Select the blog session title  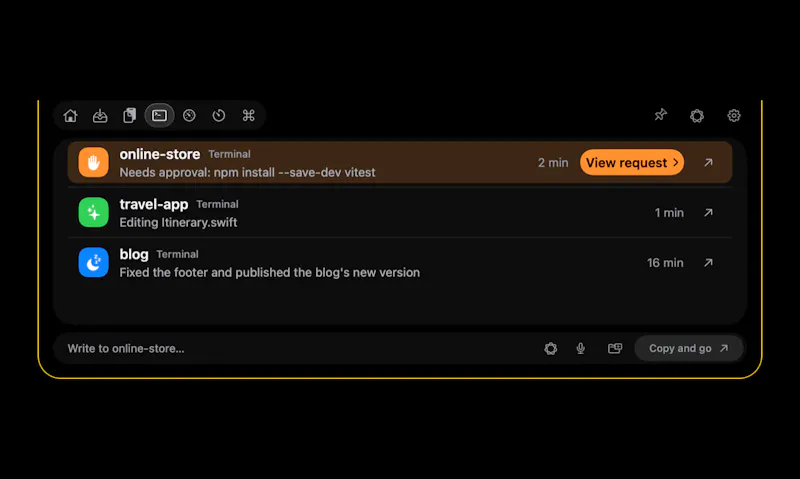(134, 254)
